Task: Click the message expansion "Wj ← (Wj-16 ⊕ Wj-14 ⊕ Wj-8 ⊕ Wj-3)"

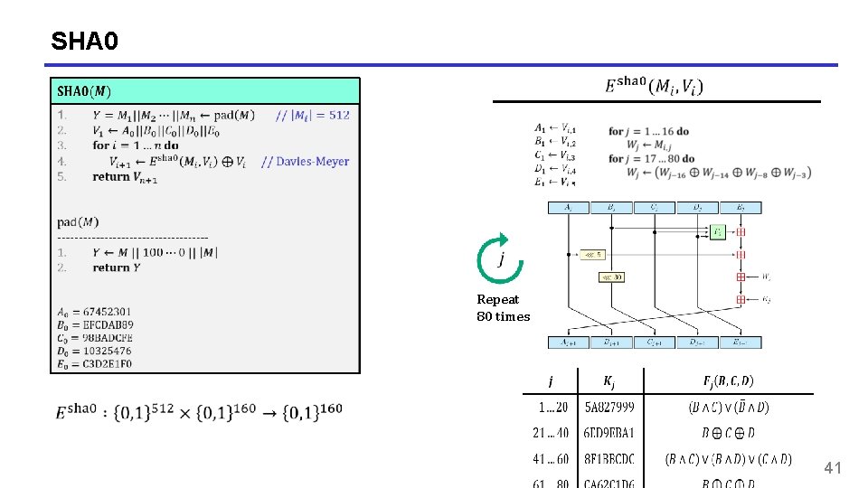Action: pos(719,173)
